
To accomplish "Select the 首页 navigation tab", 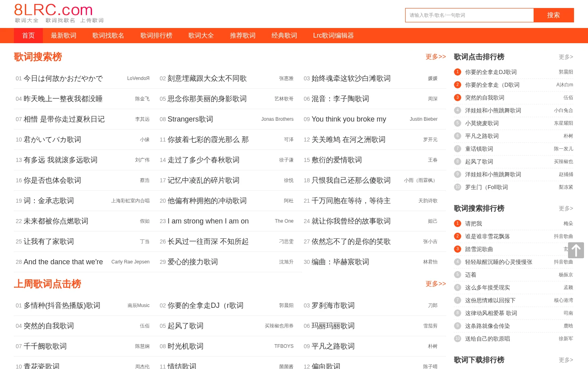I will point(28,36).
